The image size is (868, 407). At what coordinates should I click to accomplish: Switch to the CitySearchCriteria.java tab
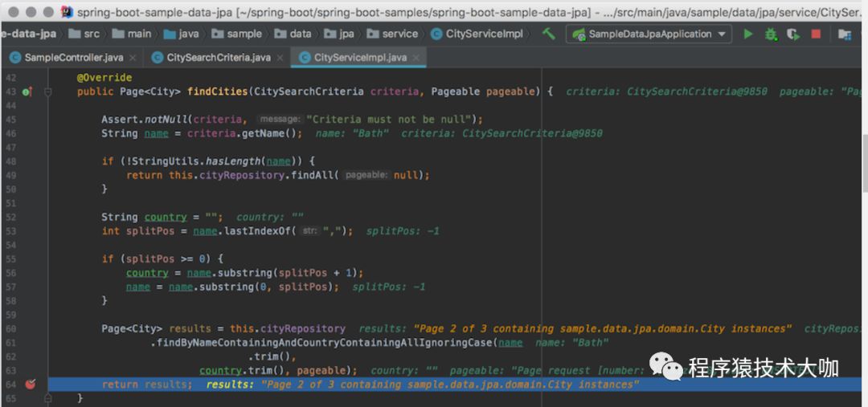pos(218,58)
